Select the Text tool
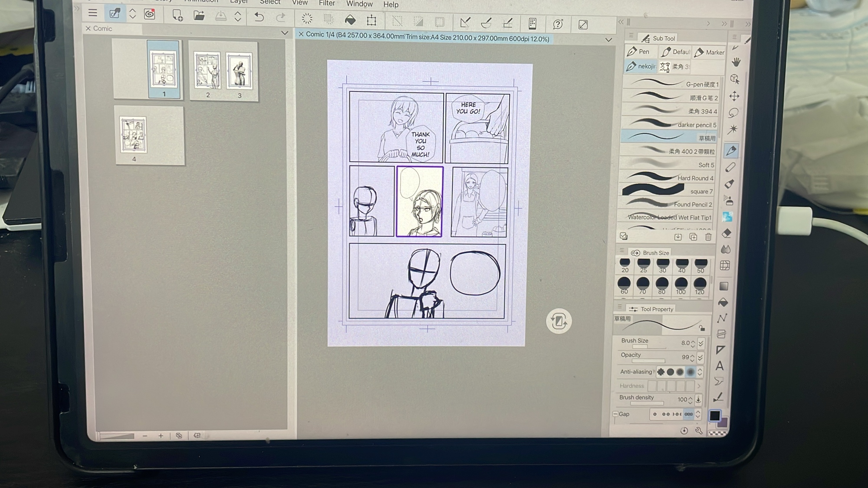 click(720, 366)
